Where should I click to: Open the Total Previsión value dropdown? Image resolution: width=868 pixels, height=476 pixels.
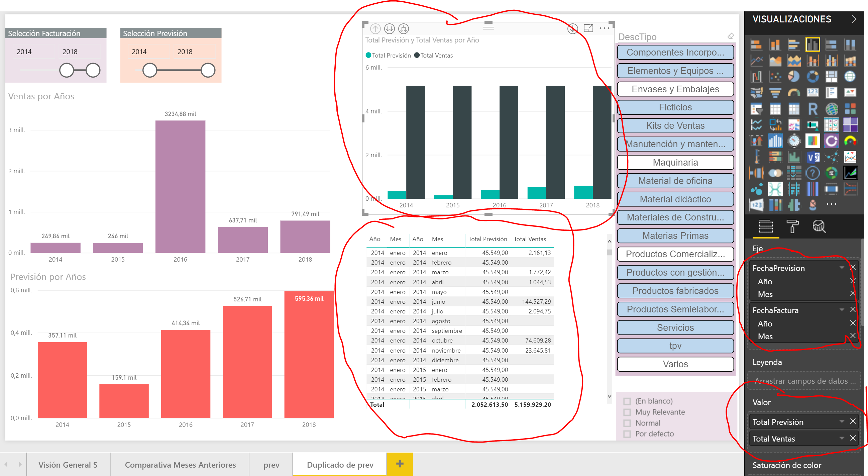coord(841,421)
